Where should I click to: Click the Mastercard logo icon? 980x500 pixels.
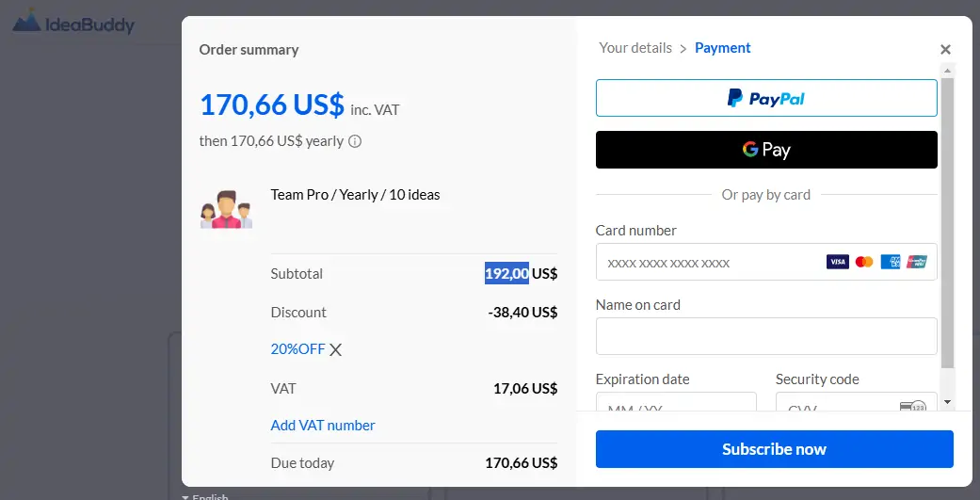point(864,262)
